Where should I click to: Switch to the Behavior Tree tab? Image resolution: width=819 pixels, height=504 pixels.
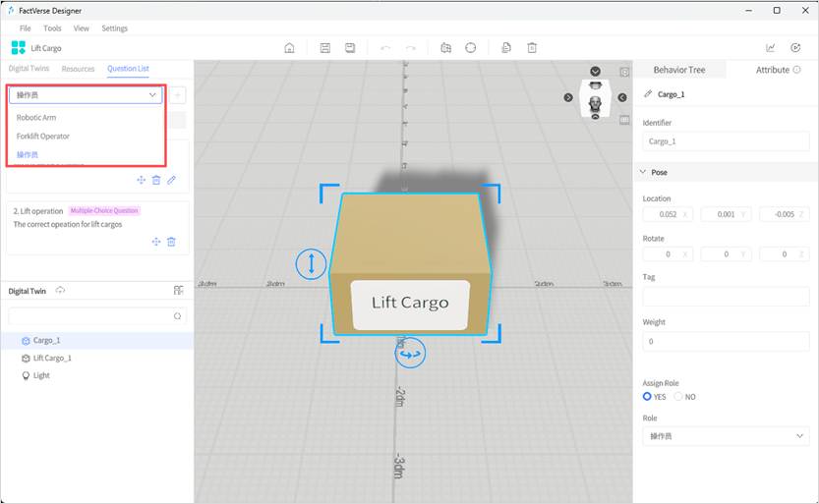pyautogui.click(x=678, y=70)
